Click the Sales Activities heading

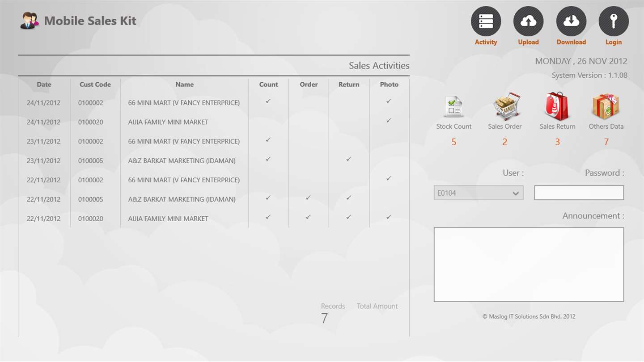[379, 66]
